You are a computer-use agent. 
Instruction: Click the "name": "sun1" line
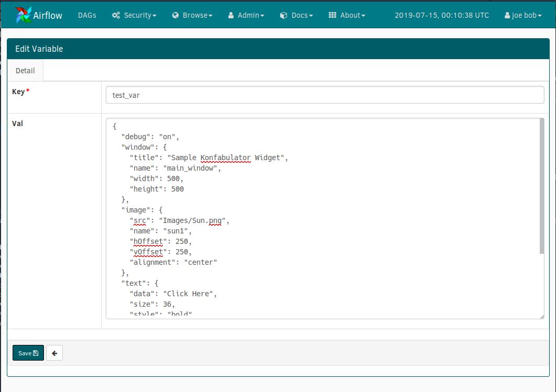point(161,231)
